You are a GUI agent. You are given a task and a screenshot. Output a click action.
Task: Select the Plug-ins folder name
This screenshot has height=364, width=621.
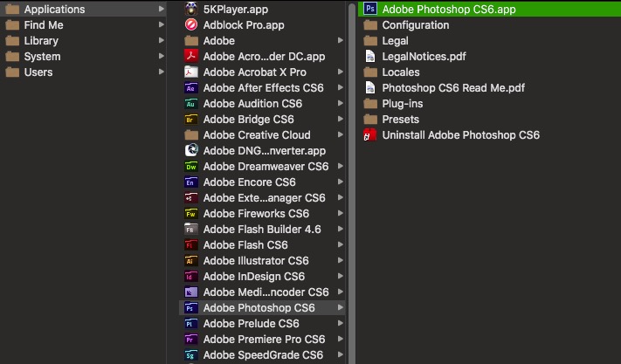(403, 104)
